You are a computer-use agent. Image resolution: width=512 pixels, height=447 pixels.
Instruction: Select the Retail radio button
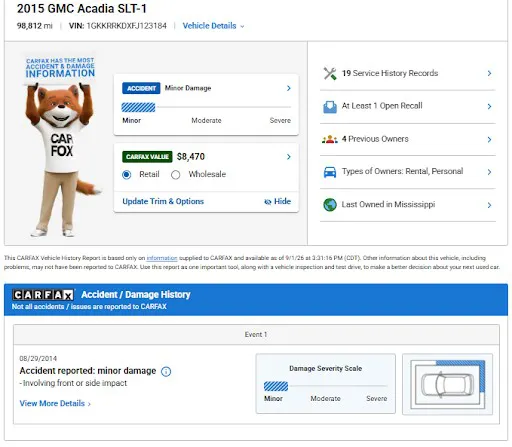(x=127, y=175)
